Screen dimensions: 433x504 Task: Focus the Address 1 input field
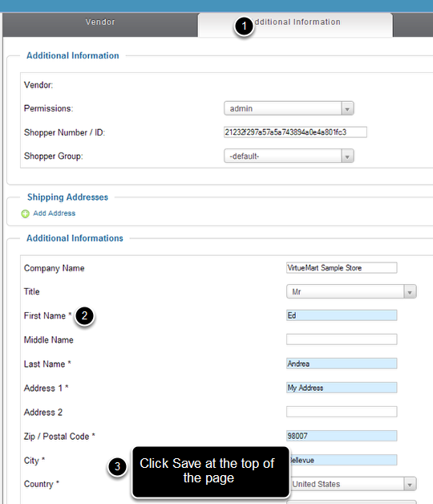point(342,388)
